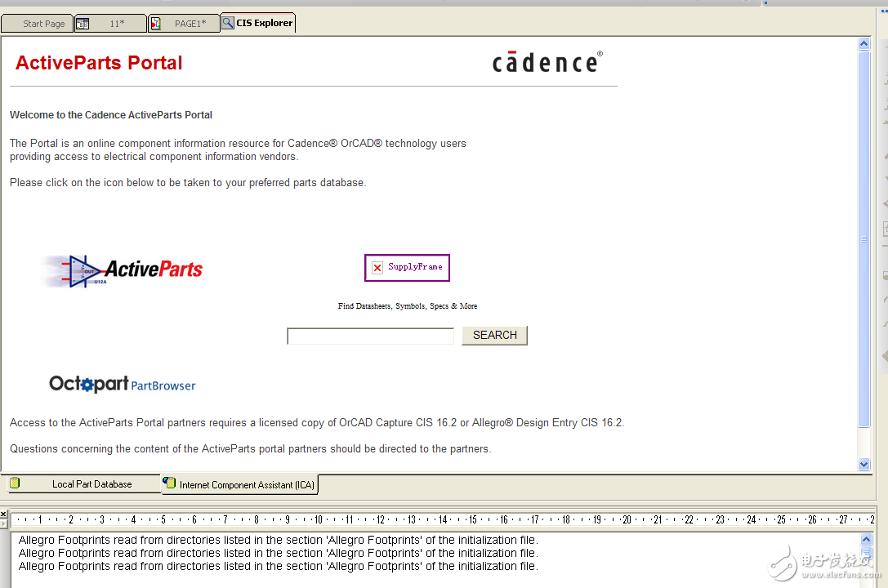Click the 'Please click on the icon below' sentence
Viewport: 888px width, 588px height.
tap(188, 183)
